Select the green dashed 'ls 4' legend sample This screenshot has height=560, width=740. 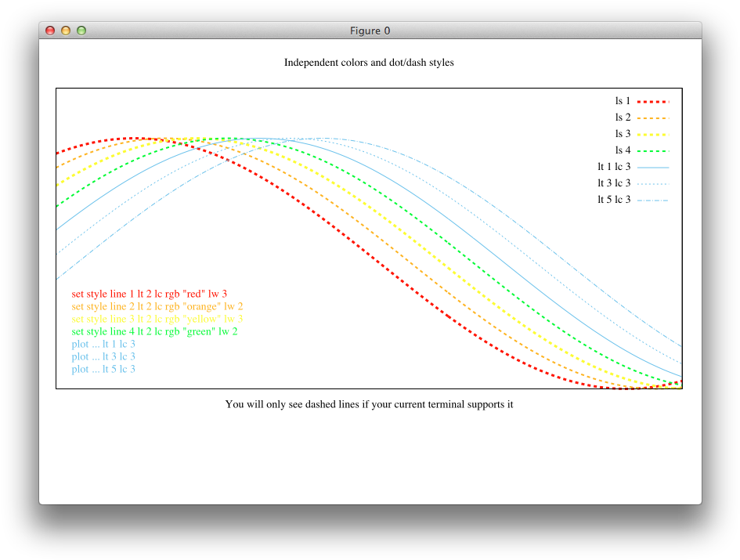[x=652, y=150]
